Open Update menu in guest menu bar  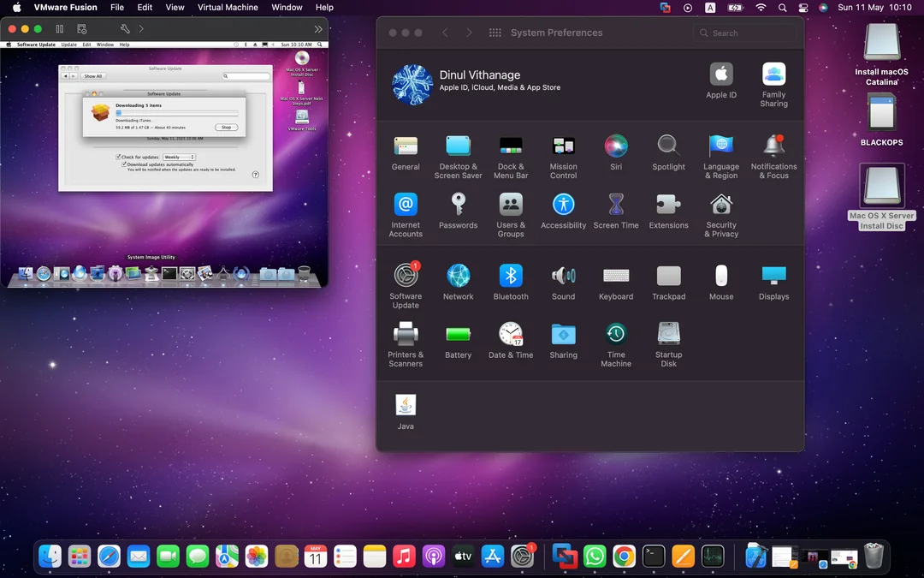coord(69,45)
